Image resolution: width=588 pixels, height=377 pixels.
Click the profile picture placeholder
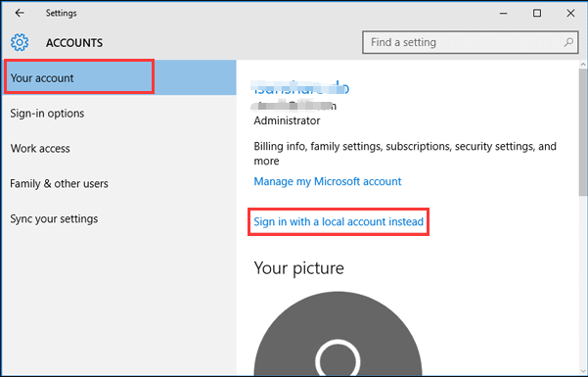click(338, 334)
